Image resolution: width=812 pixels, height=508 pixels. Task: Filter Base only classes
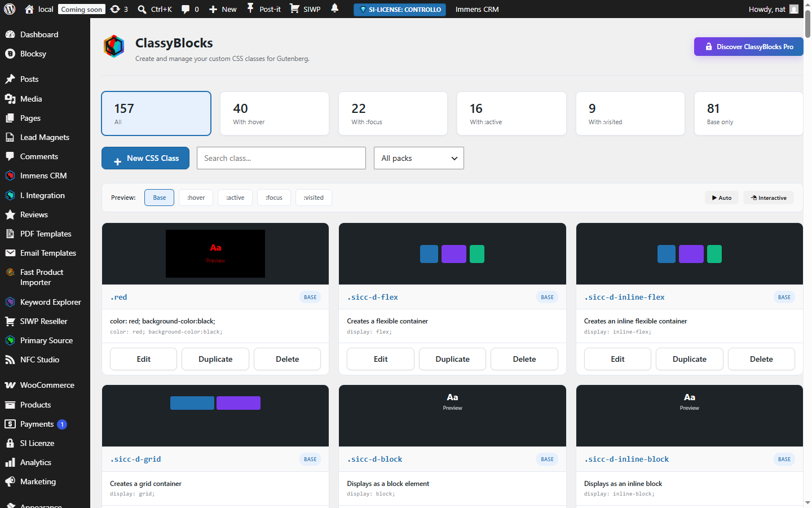(x=749, y=113)
